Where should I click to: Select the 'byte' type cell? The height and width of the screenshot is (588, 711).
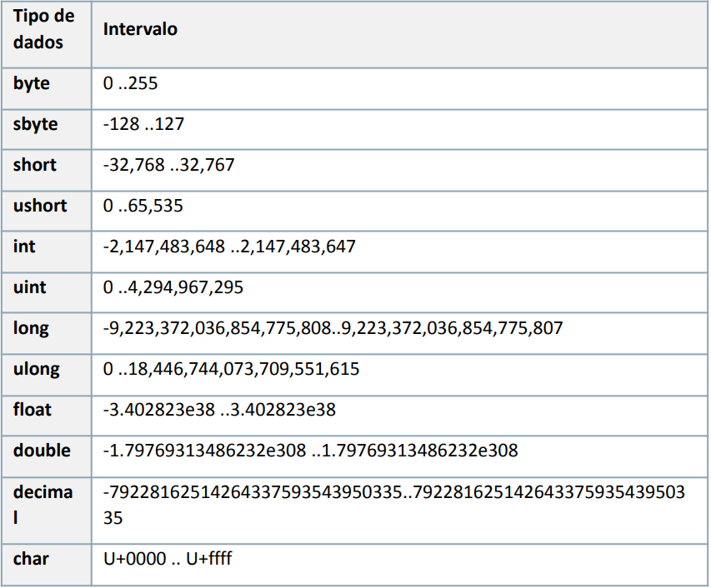point(32,83)
